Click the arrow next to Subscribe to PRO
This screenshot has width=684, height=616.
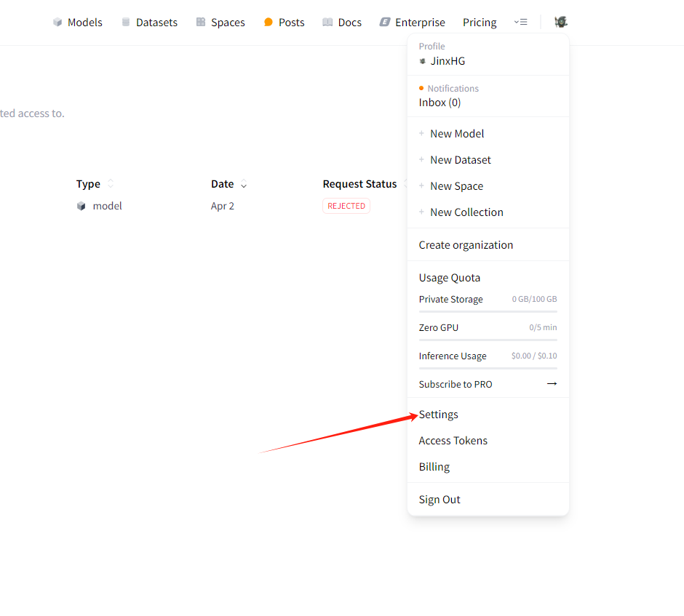click(x=552, y=384)
